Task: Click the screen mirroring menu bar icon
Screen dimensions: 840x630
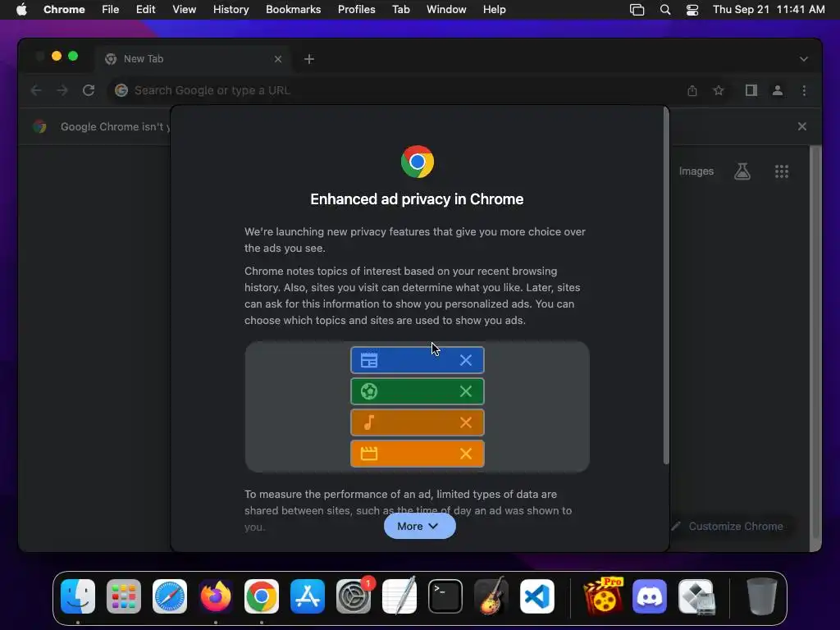Action: tap(637, 10)
